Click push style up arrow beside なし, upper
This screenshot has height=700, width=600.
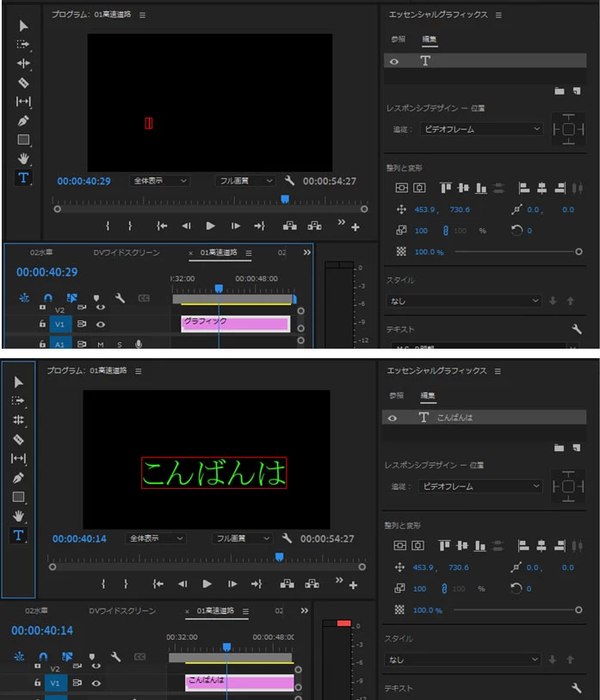tap(570, 300)
